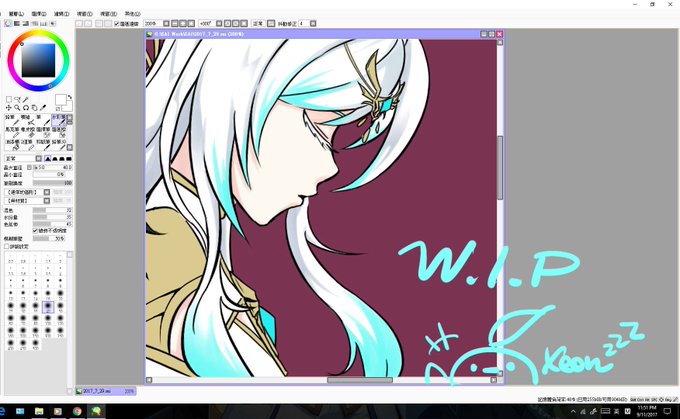
Task: Toggle the show selection checkbox in toolbar
Action: pos(116,23)
